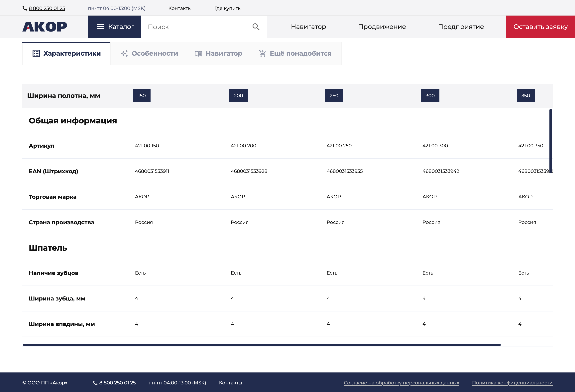Open Предприятие in the main menu
Image resolution: width=575 pixels, height=392 pixels.
point(461,27)
